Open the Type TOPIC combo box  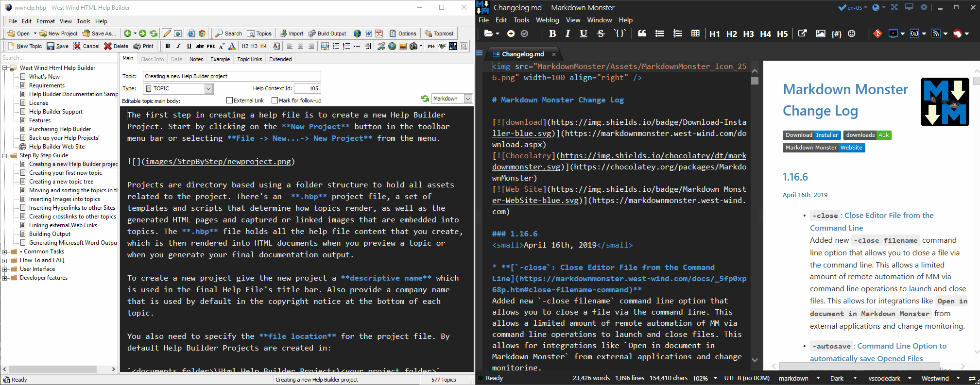pos(178,88)
